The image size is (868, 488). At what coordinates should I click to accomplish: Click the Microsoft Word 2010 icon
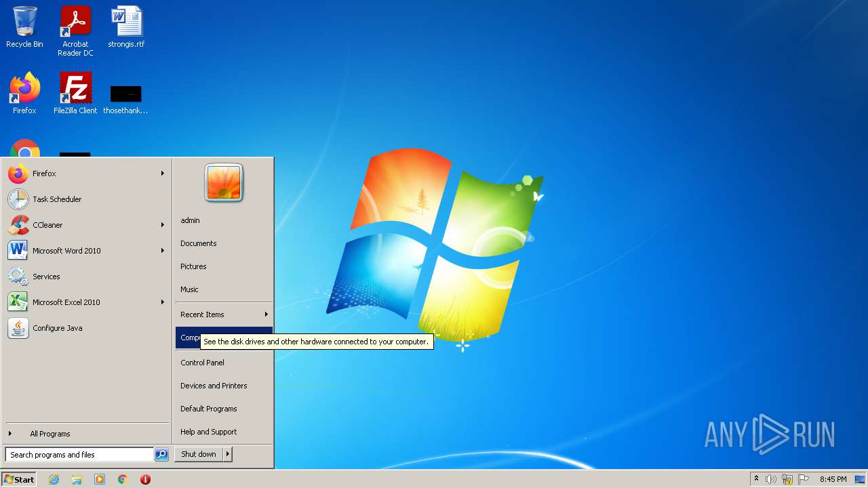coord(18,251)
